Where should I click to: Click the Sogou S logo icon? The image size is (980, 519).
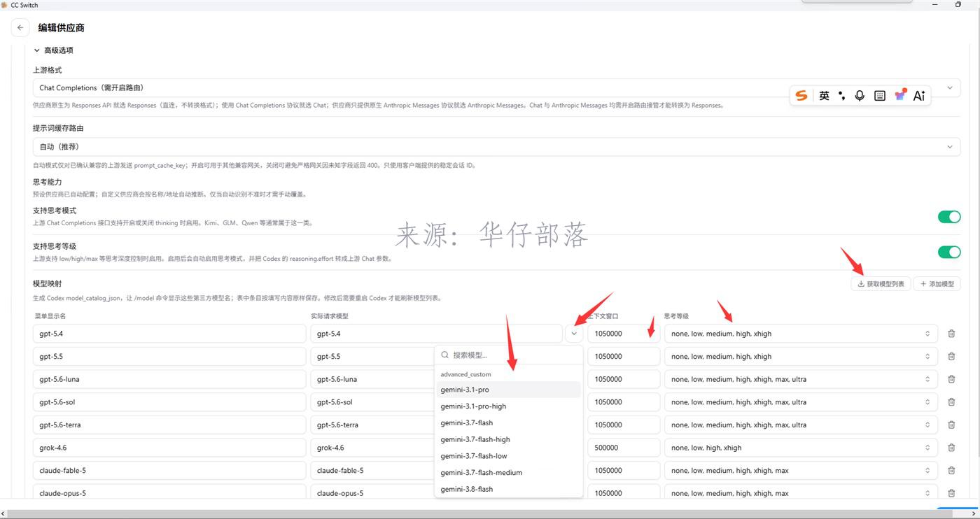coord(801,96)
